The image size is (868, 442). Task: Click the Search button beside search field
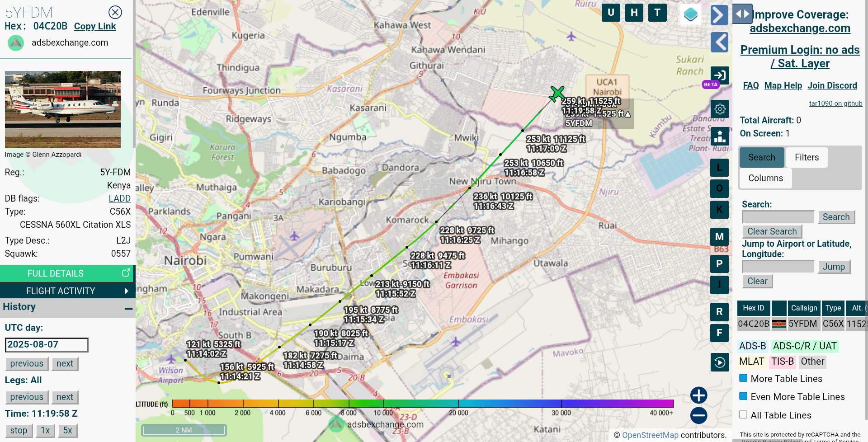[836, 217]
